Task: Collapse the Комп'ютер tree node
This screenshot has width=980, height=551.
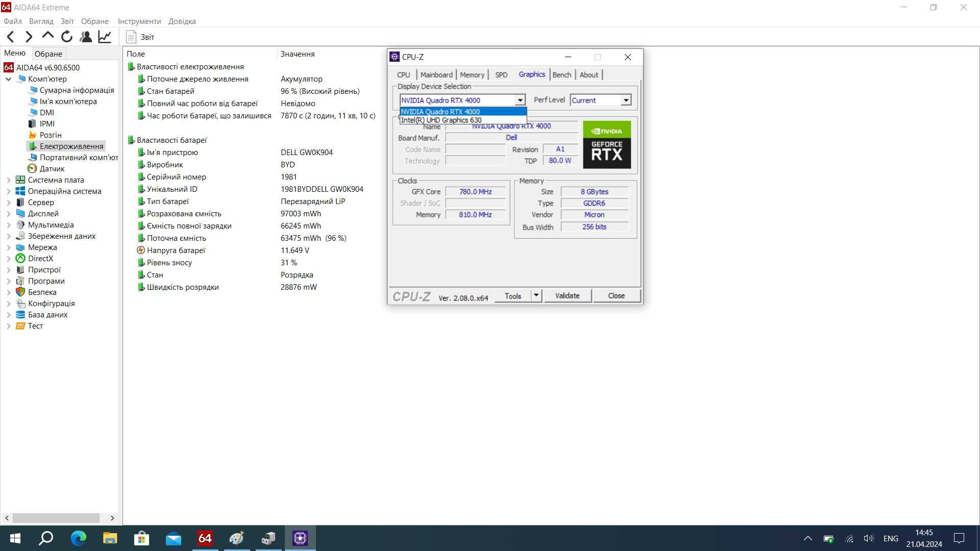Action: point(8,79)
